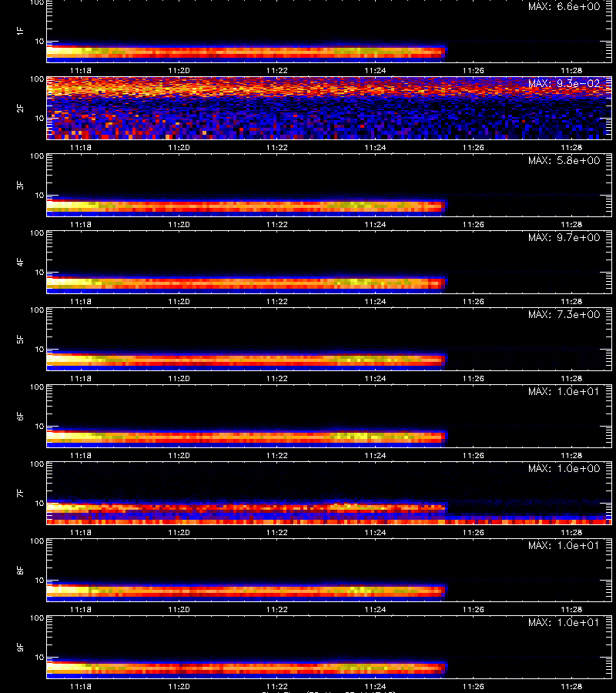Image resolution: width=616 pixels, height=693 pixels.
Task: Click the 11:24 tick label below panel 5F
Action: tap(375, 378)
